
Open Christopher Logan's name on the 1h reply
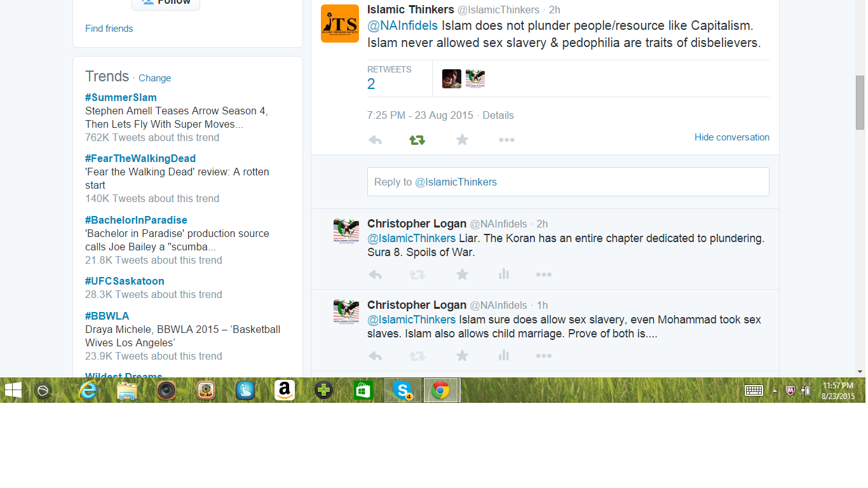[x=417, y=305]
